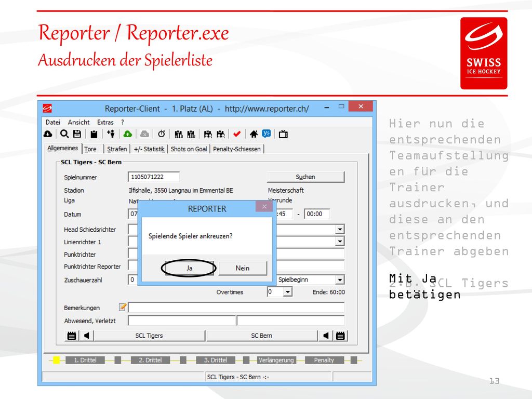
Task: Click the SC Bern team button
Action: tap(262, 336)
